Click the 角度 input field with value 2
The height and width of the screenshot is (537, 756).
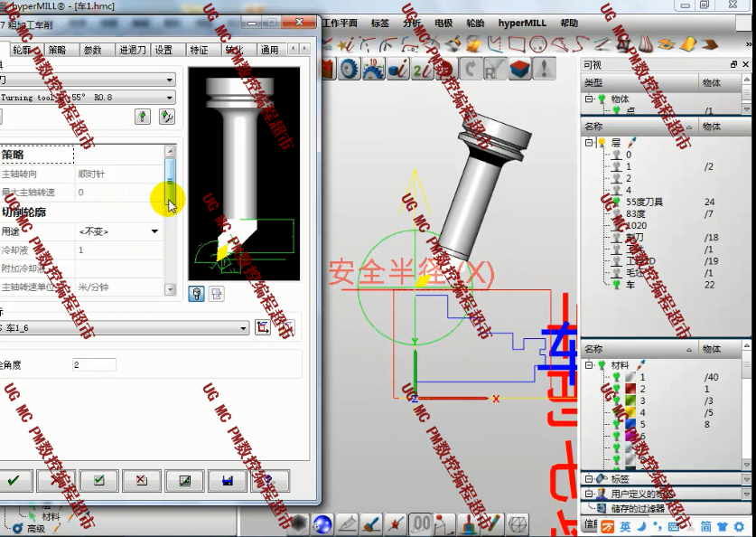(x=94, y=364)
